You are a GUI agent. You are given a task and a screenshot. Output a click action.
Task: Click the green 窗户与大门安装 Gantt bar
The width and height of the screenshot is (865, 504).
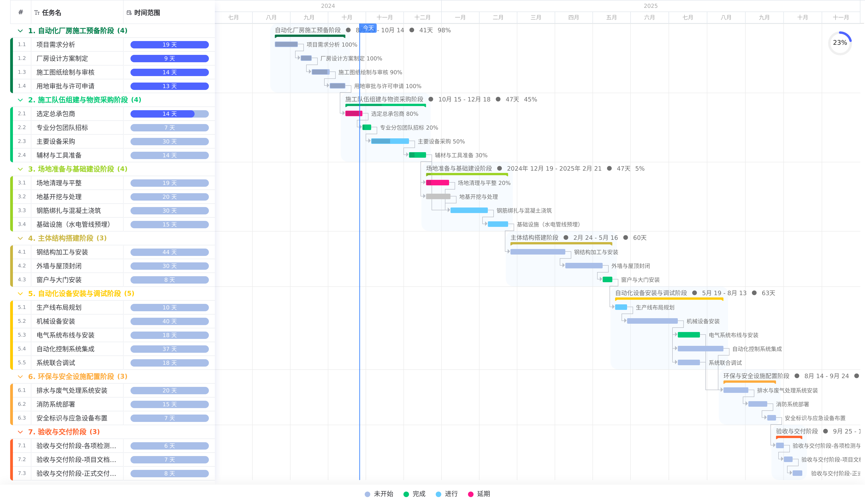coord(607,279)
